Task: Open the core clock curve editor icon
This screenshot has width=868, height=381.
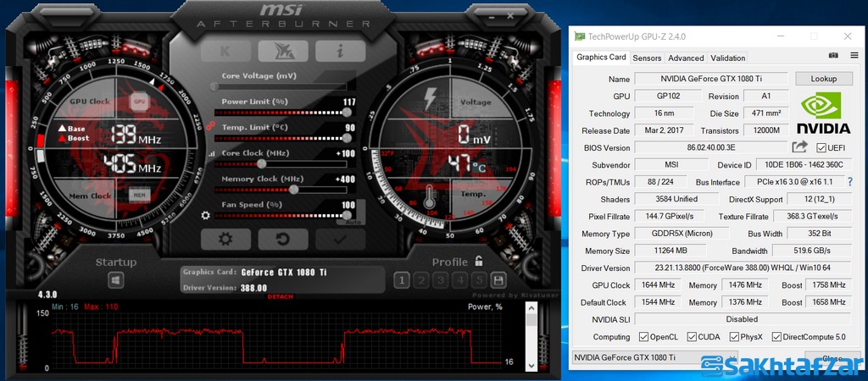Action: click(x=210, y=155)
